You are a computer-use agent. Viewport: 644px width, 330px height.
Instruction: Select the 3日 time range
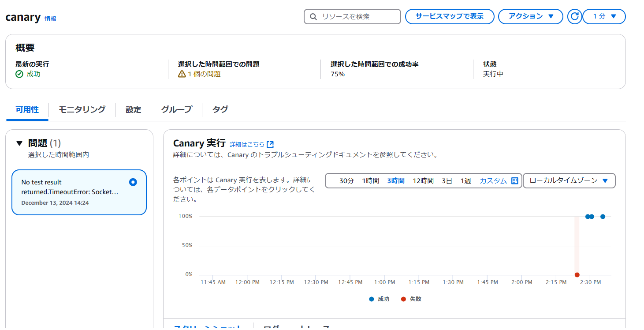tap(447, 181)
